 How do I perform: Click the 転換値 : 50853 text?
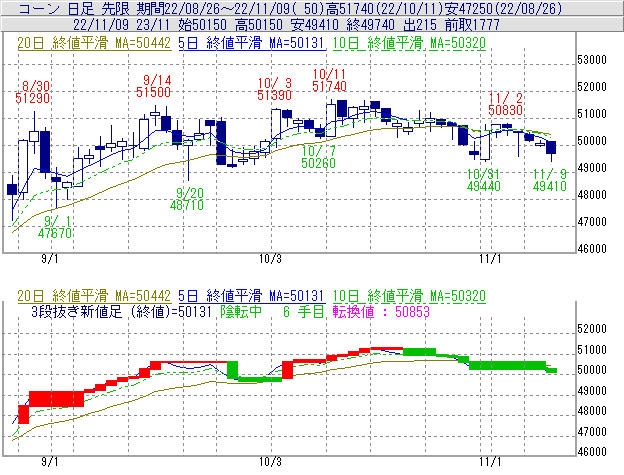pyautogui.click(x=381, y=311)
